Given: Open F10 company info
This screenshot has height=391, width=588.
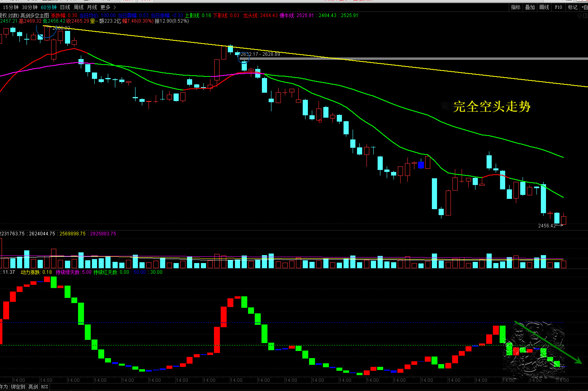Looking at the screenshot, I should (558, 7).
